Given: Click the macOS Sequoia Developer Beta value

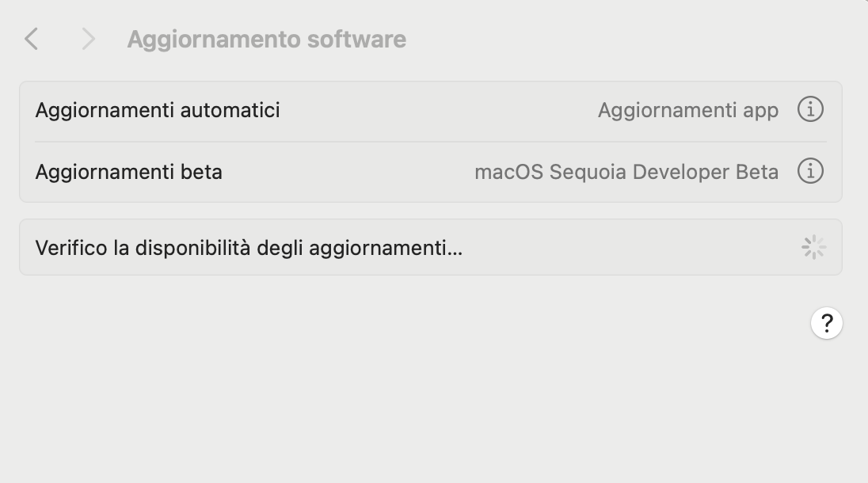Looking at the screenshot, I should pos(626,172).
